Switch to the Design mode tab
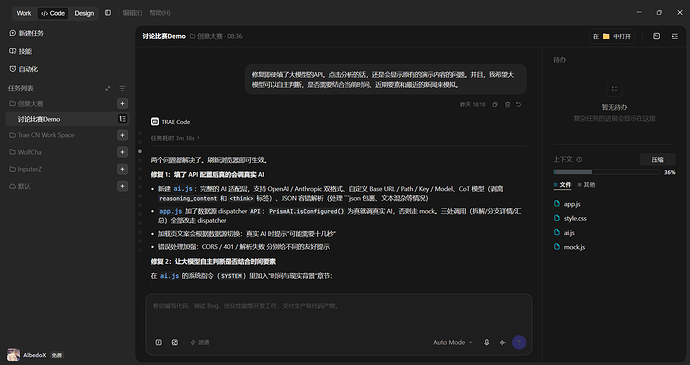The width and height of the screenshot is (690, 365). [x=84, y=13]
